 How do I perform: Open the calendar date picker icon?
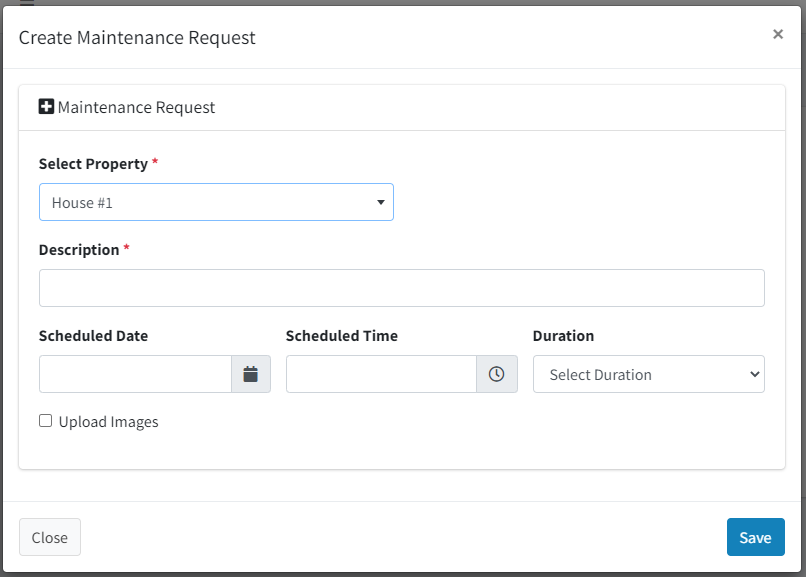251,374
